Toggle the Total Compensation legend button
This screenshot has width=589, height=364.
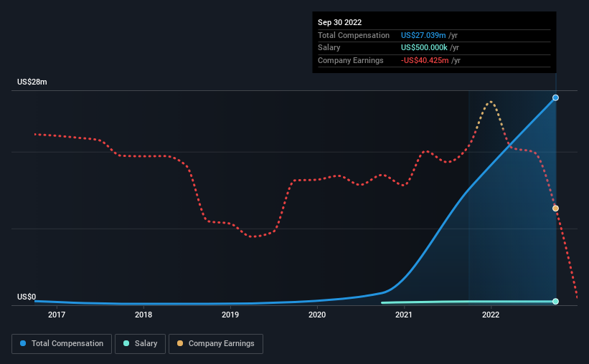(62, 344)
